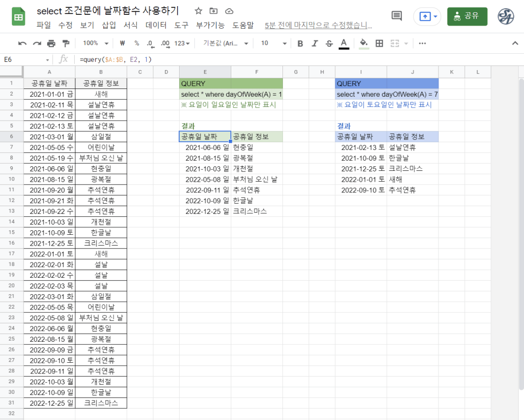The height and width of the screenshot is (420, 524).
Task: Open the comment history icon
Action: pos(397,16)
